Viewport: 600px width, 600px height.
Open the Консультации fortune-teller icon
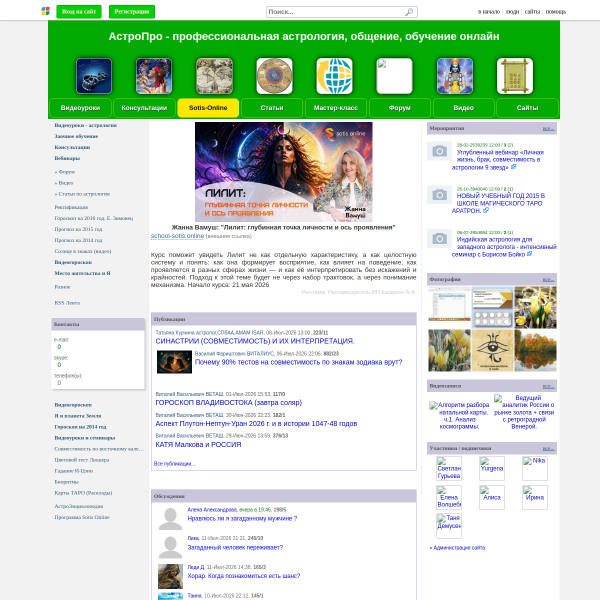[x=154, y=76]
